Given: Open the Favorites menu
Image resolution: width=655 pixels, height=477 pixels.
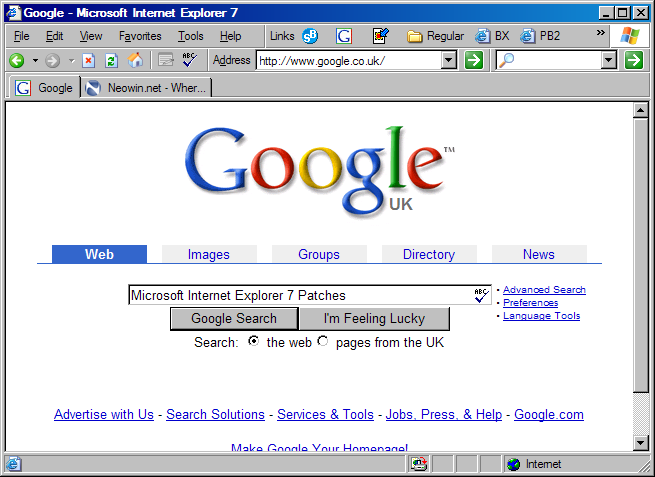Looking at the screenshot, I should tap(140, 36).
